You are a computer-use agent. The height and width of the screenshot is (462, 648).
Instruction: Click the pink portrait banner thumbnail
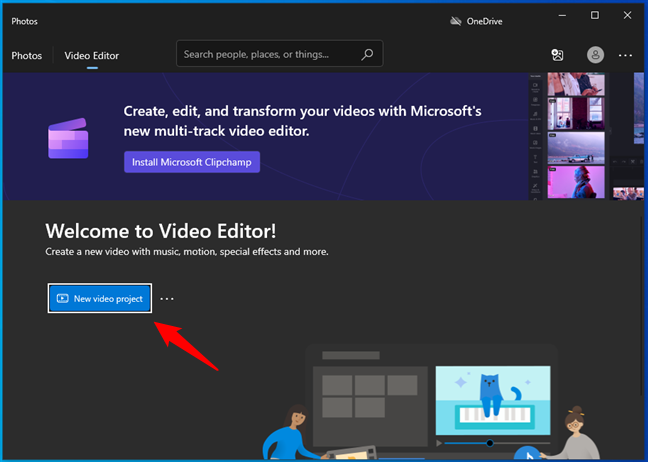(x=576, y=182)
